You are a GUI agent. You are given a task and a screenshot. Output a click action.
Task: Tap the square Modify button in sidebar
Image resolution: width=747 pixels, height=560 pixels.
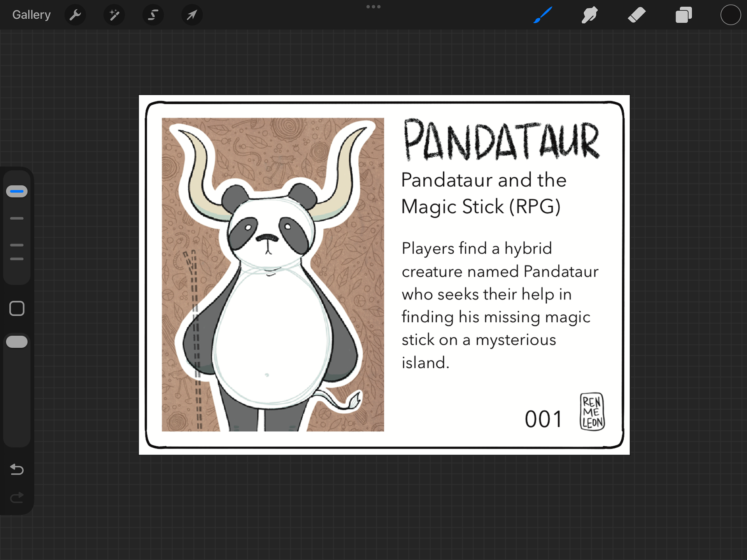pyautogui.click(x=17, y=308)
